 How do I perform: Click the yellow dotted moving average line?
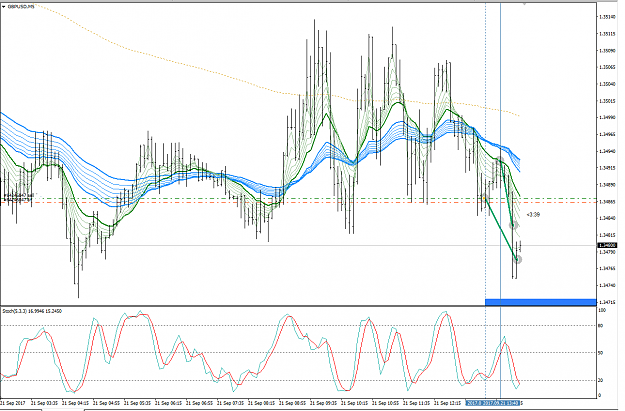(279, 92)
